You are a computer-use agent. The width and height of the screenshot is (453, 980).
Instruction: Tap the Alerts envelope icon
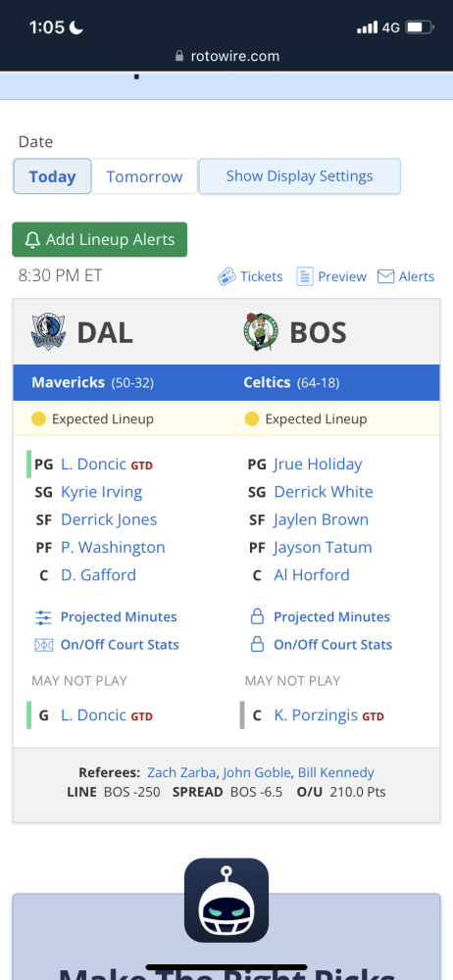point(386,276)
